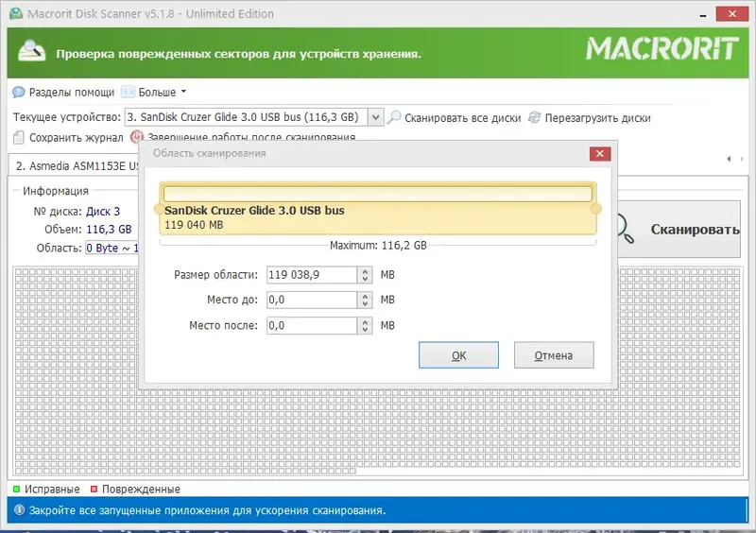Click the Macrorit app icon in title bar
The image size is (756, 533).
click(16, 13)
